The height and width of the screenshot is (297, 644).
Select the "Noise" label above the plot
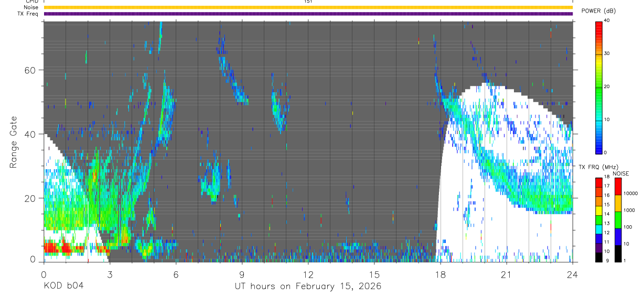[31, 7]
